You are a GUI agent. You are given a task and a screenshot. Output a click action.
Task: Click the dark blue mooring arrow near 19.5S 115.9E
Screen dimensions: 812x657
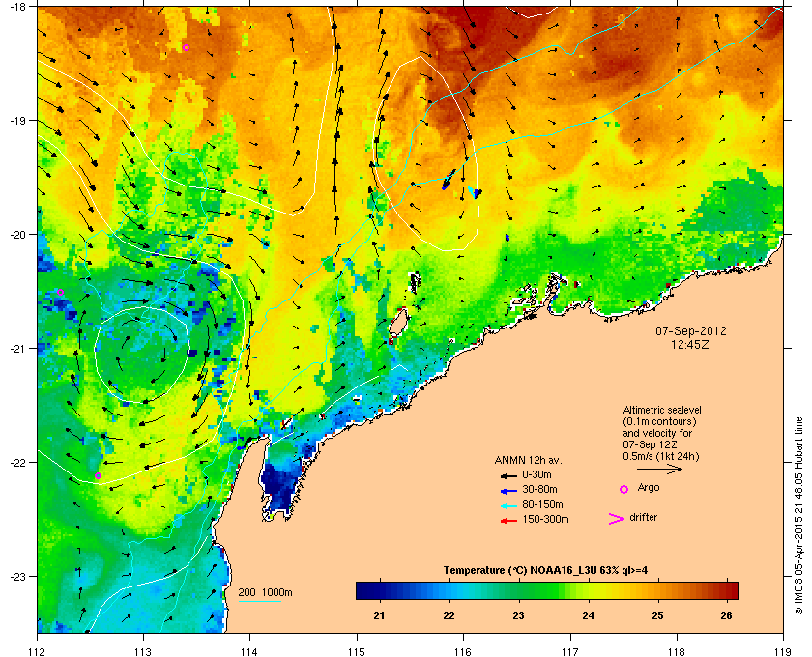click(449, 180)
